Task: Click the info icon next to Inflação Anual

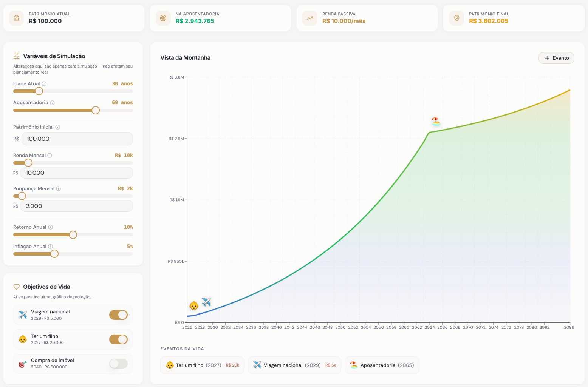Action: [x=51, y=247]
